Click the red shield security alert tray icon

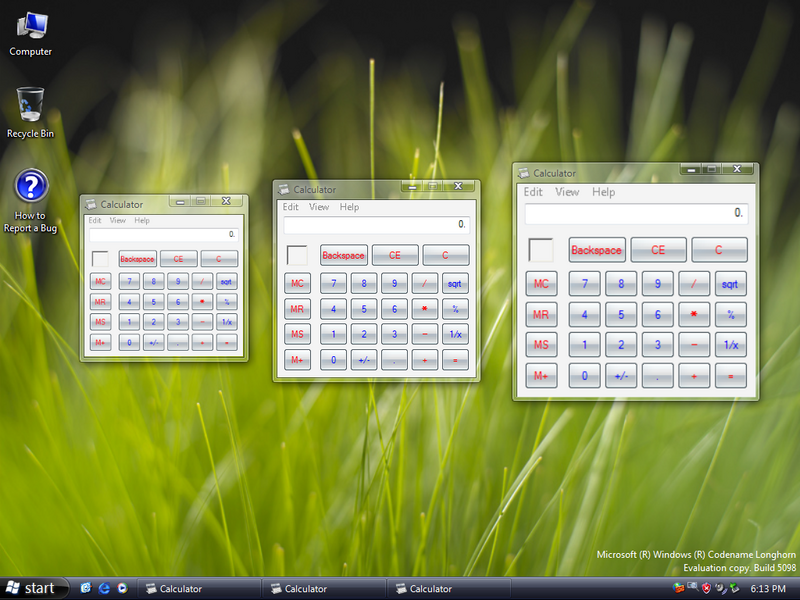pos(705,589)
